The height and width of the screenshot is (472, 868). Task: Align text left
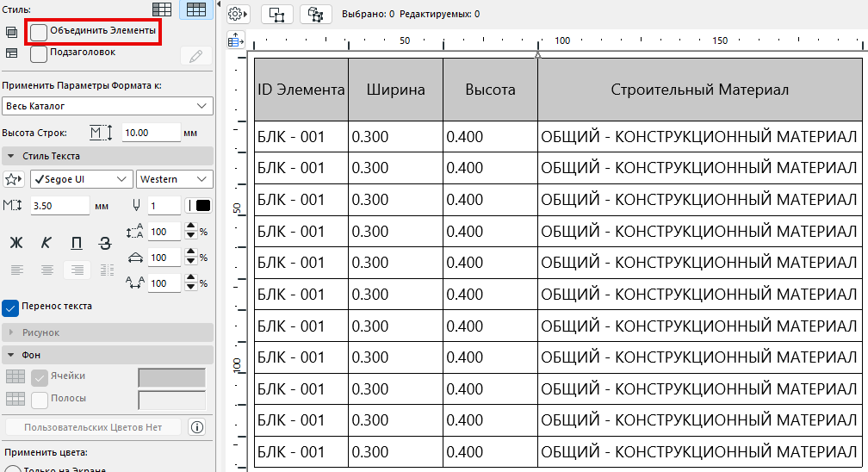[x=17, y=270]
